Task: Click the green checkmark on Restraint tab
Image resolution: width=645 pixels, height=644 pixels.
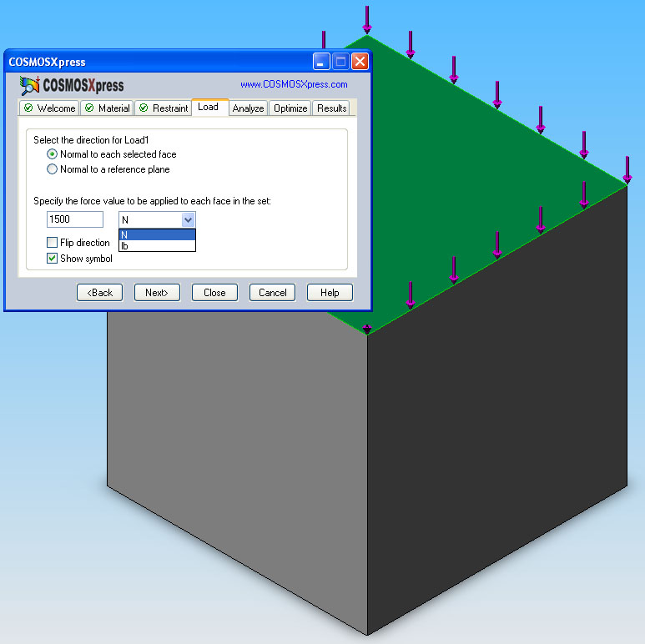Action: pos(144,108)
